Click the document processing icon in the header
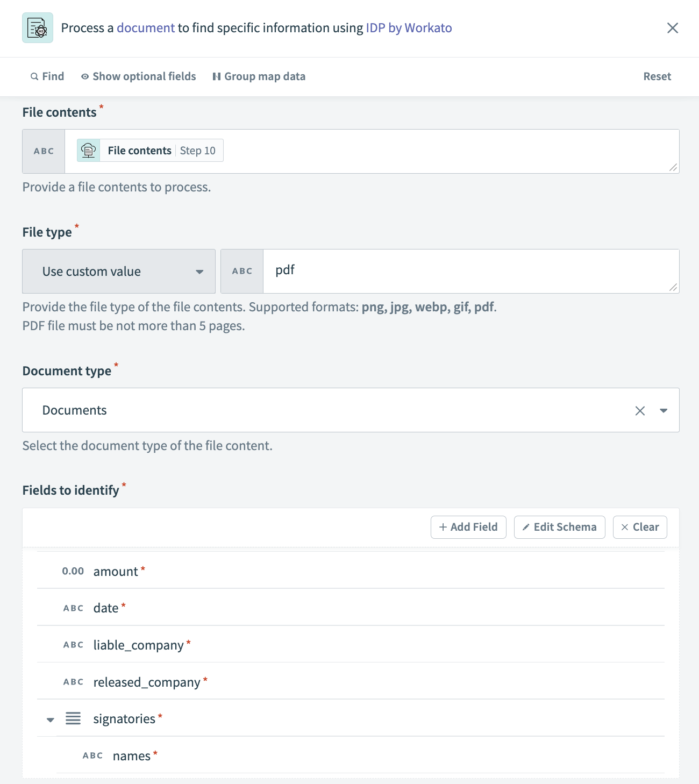Image resolution: width=699 pixels, height=784 pixels. coord(37,27)
